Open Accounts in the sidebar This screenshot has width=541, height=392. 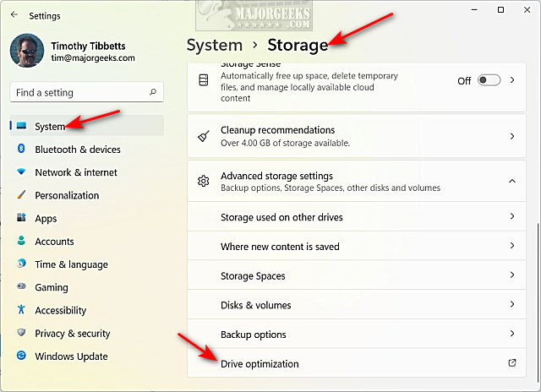coord(54,242)
